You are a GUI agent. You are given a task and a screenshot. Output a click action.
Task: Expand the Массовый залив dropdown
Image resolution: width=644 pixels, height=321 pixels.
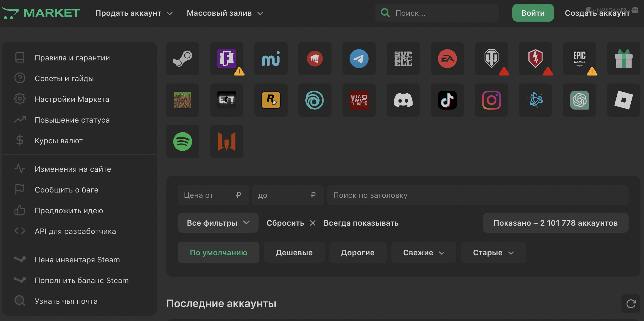[x=225, y=13]
